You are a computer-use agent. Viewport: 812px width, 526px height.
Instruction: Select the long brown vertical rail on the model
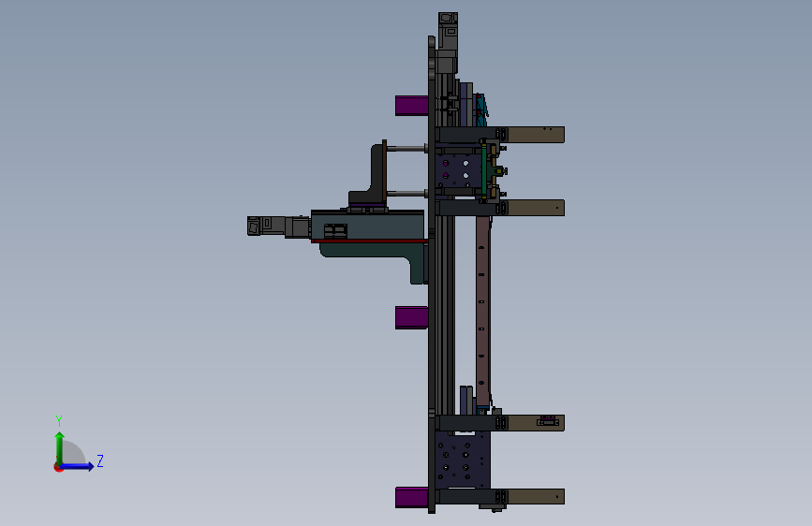[482, 313]
